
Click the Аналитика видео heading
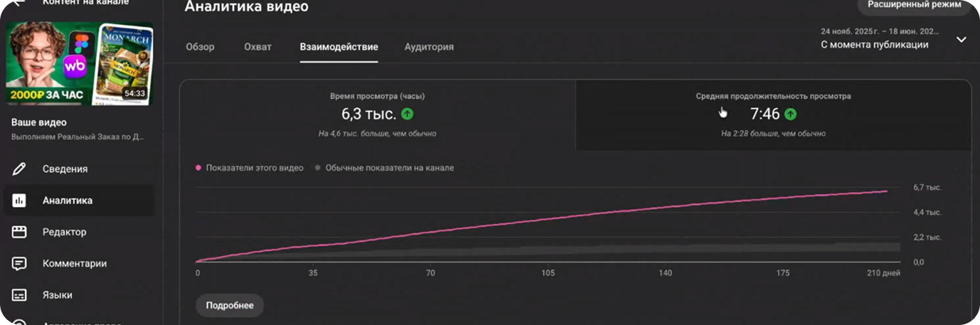247,6
